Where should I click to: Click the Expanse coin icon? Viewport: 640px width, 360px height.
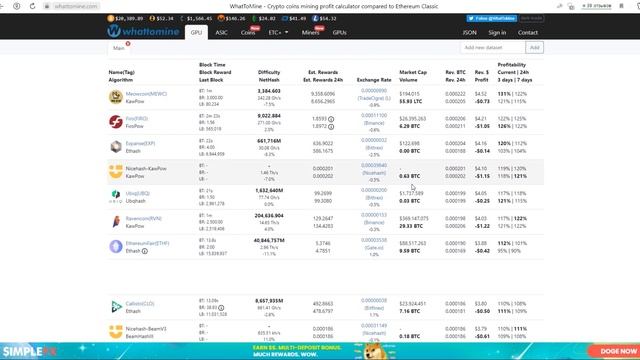[116, 147]
